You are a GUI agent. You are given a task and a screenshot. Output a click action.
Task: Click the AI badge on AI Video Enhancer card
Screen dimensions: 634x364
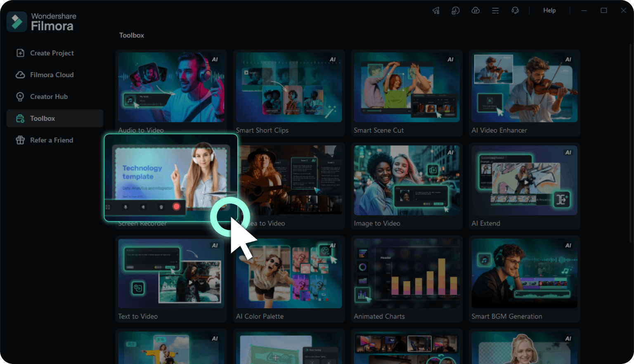click(568, 59)
